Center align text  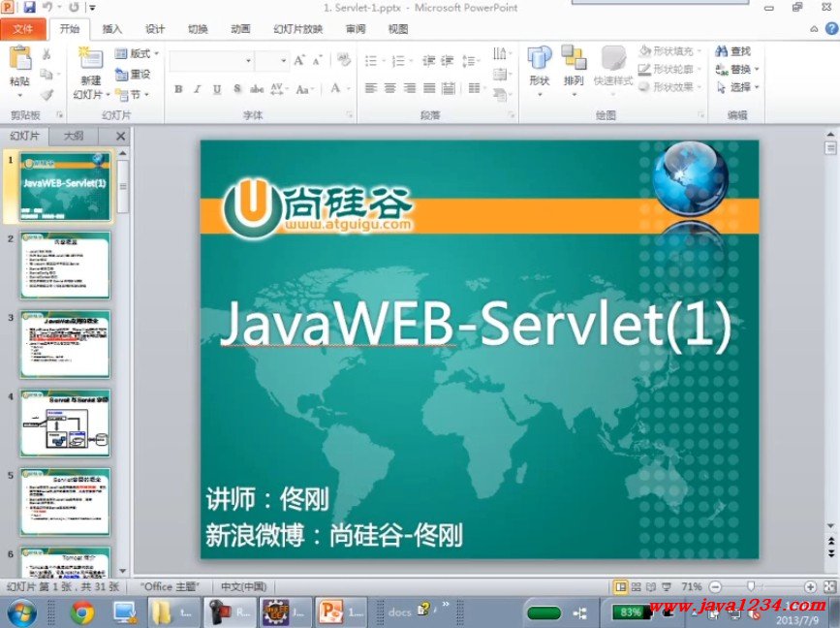coord(390,88)
